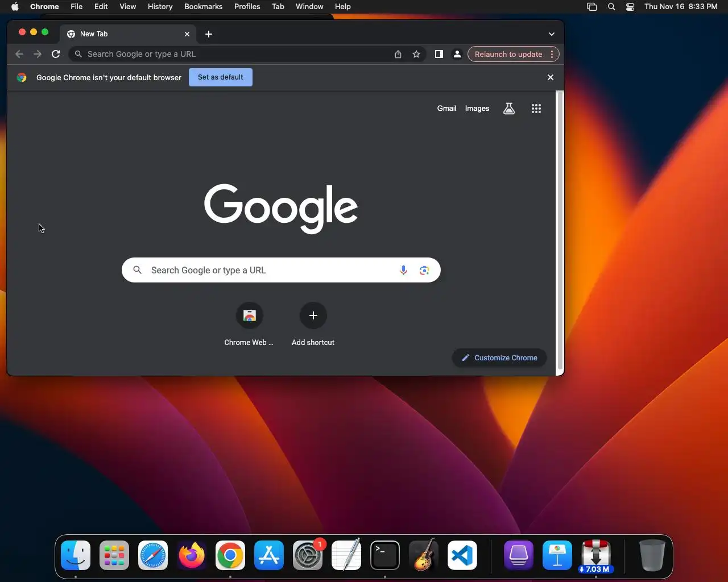The height and width of the screenshot is (582, 728).
Task: Reload the page with the refresh icon
Action: [x=56, y=54]
